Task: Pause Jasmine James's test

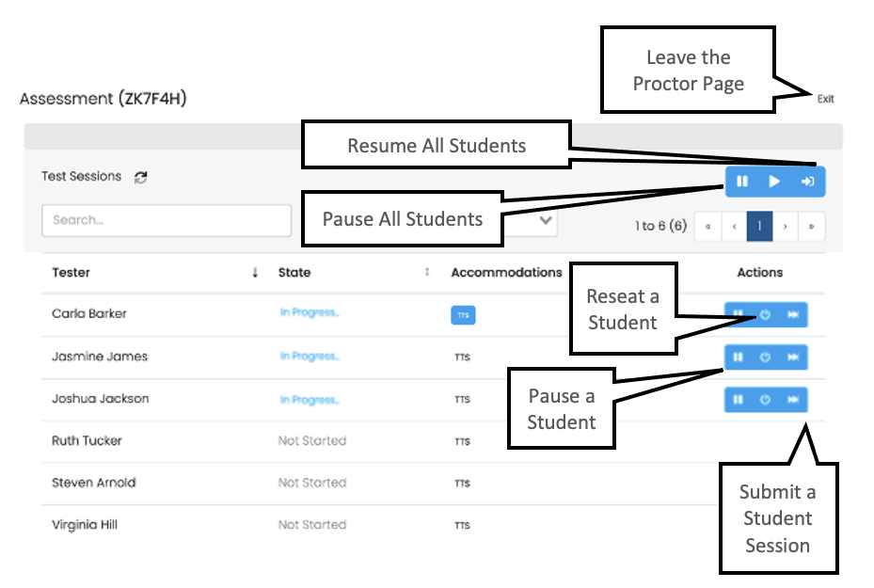Action: point(739,358)
